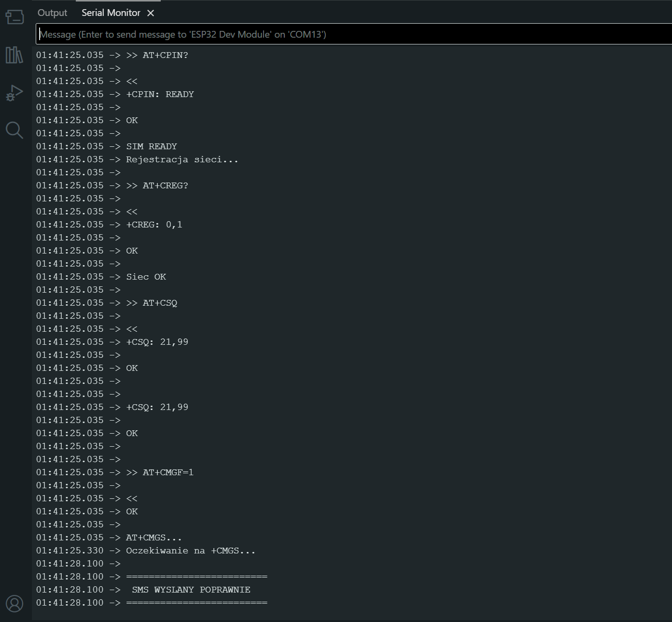The width and height of the screenshot is (672, 622).
Task: Click the '>> AT+CMGF=1' command line
Action: 160,472
